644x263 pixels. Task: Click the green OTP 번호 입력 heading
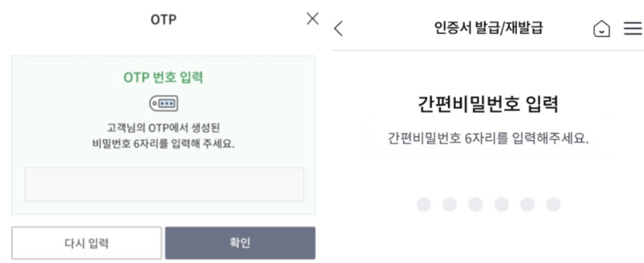point(164,79)
